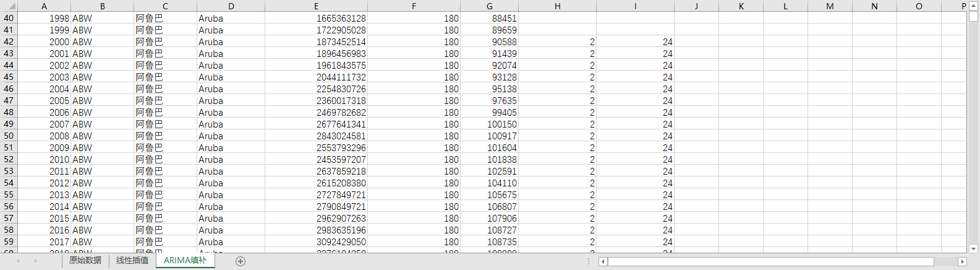Screen dimensions: 980x270
Task: Click the vertical scrollbar thumb
Action: tap(973, 17)
